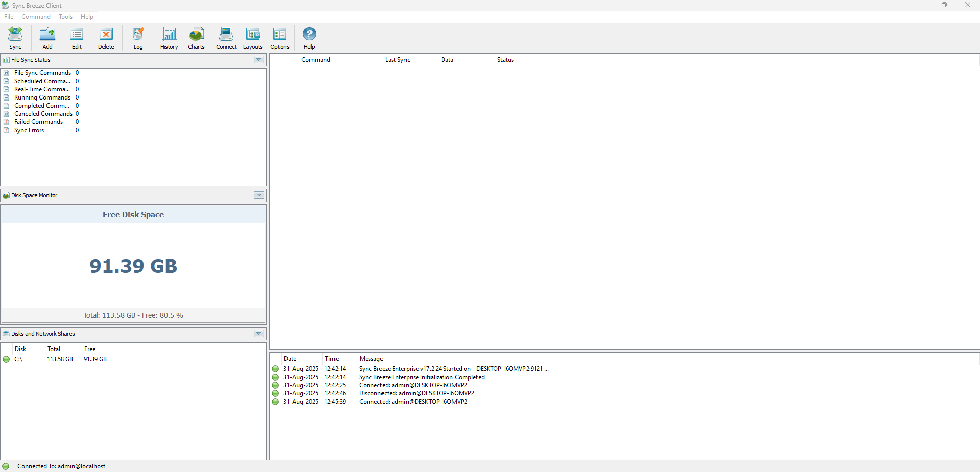Click Connected To: admin@localhost status text
Image resolution: width=980 pixels, height=472 pixels.
[x=61, y=466]
